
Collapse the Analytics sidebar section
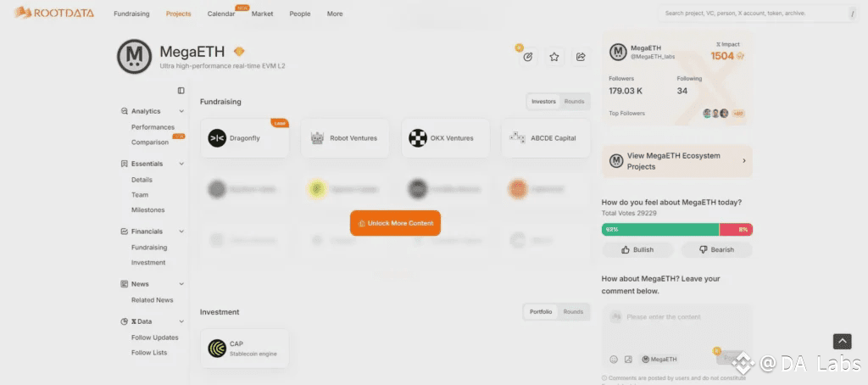pos(181,111)
